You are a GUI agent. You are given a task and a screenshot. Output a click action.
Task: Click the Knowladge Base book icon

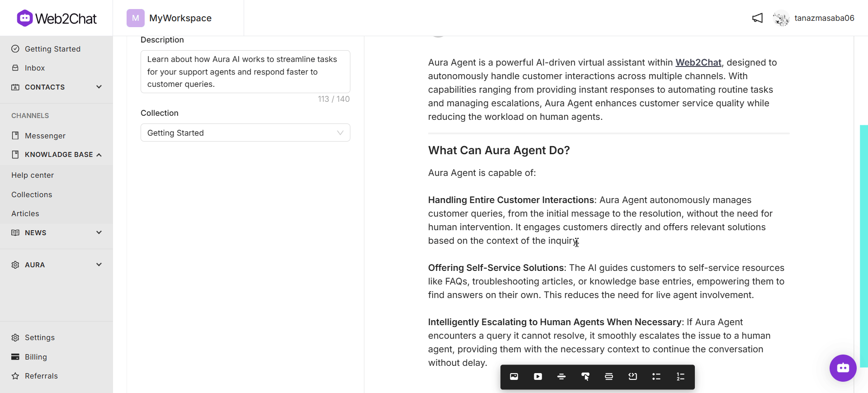click(15, 155)
